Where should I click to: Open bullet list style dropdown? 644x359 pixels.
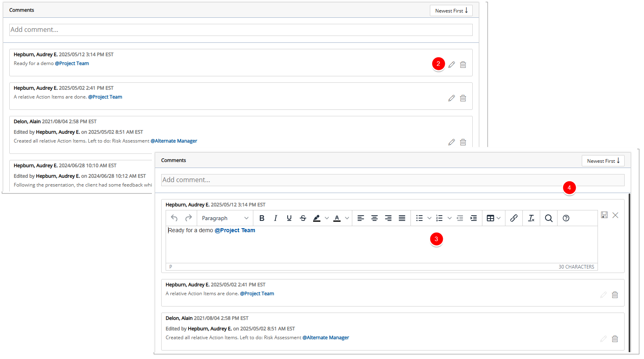point(429,218)
